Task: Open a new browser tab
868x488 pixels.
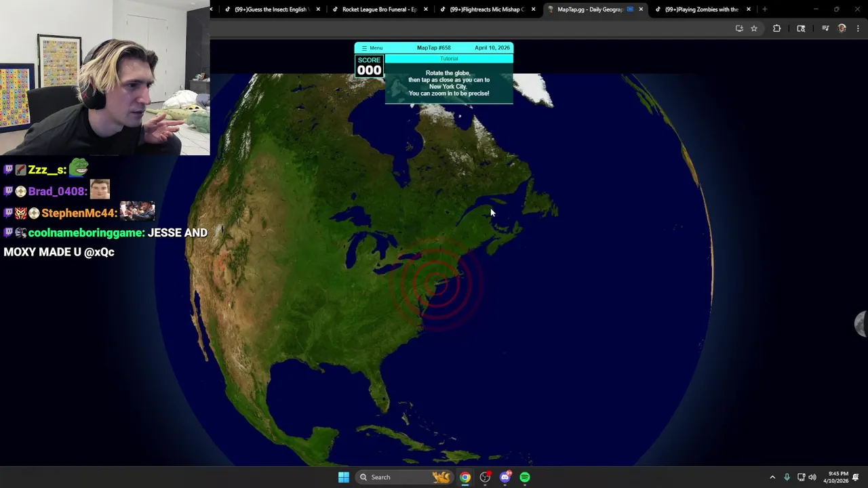Action: [764, 9]
